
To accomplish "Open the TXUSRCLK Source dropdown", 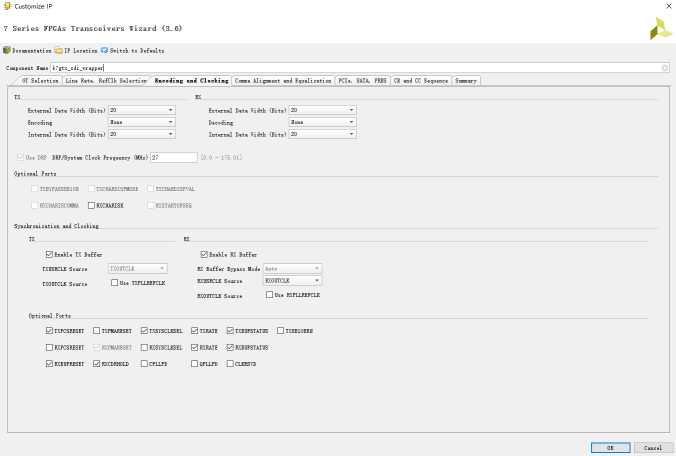I will (138, 269).
